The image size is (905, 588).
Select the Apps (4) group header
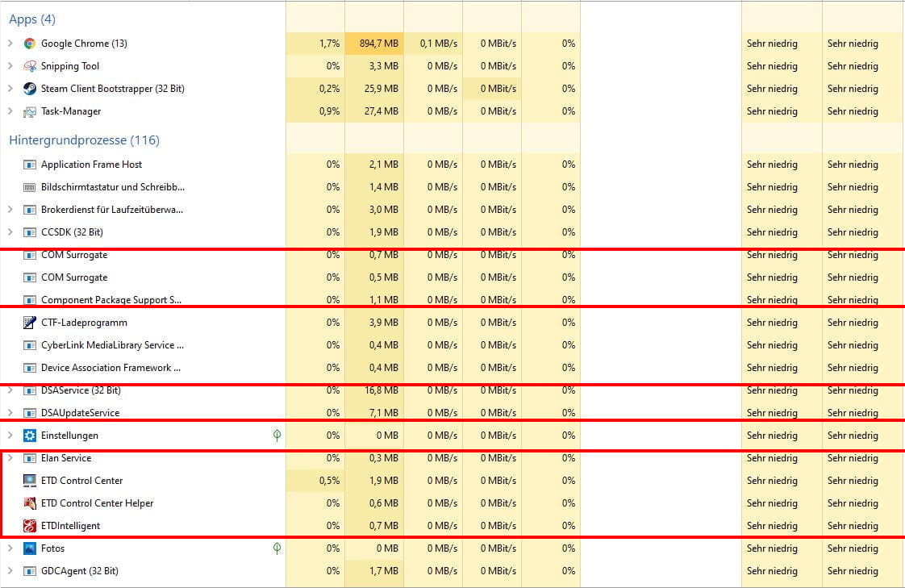coord(32,19)
